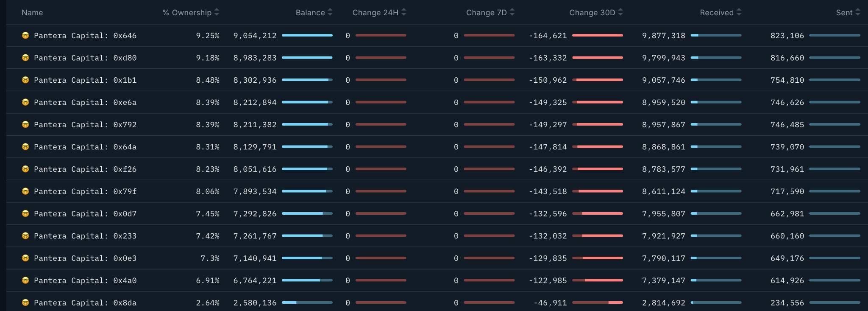Open Pantera Capital: 0xe6a entry
This screenshot has height=311, width=868.
click(x=85, y=102)
